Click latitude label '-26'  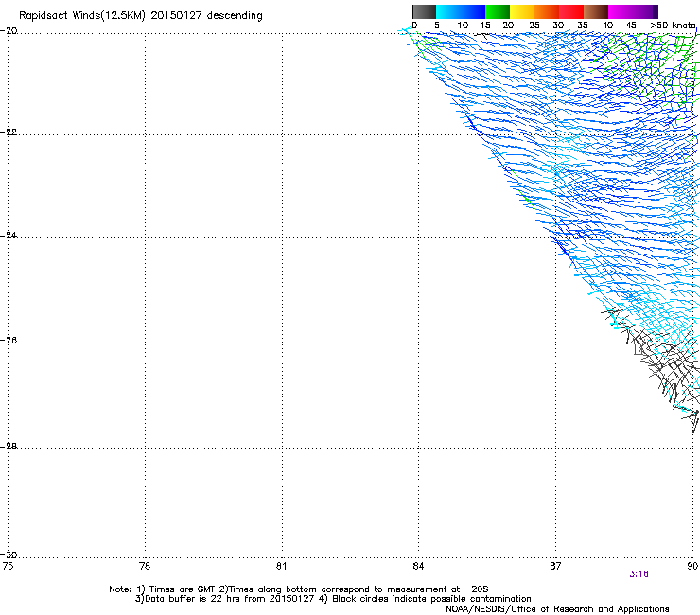9,341
